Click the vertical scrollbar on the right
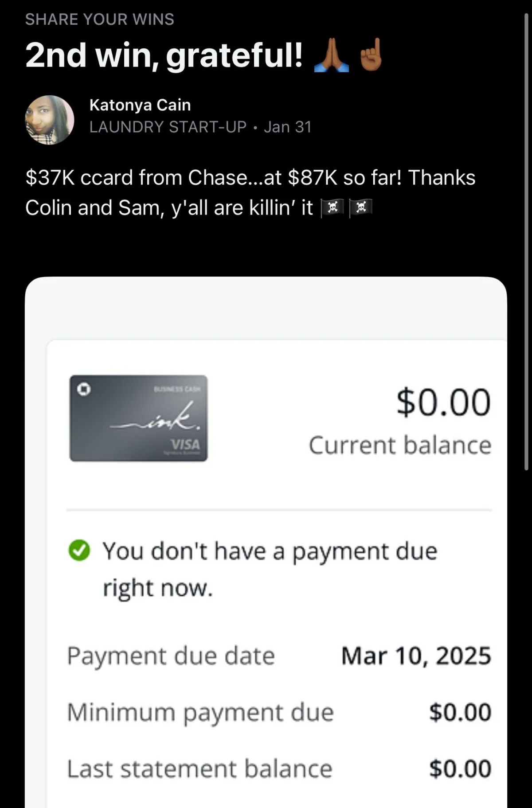The image size is (532, 808). [x=526, y=239]
